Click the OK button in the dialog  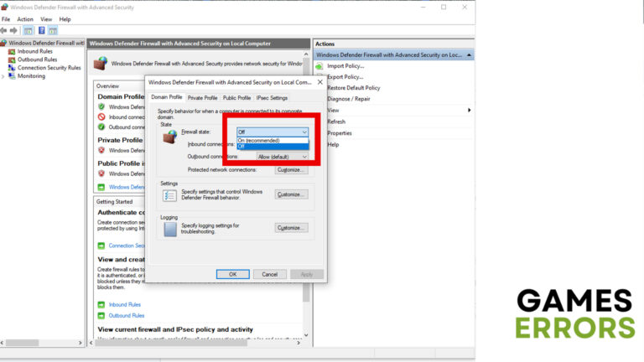tap(233, 274)
